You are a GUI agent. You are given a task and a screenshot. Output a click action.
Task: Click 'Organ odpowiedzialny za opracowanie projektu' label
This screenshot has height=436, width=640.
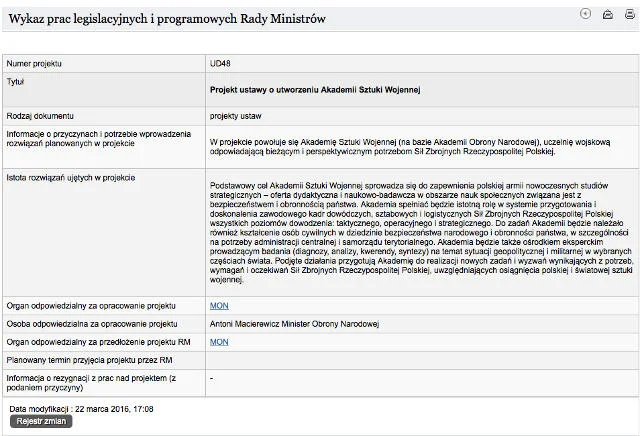pos(91,306)
